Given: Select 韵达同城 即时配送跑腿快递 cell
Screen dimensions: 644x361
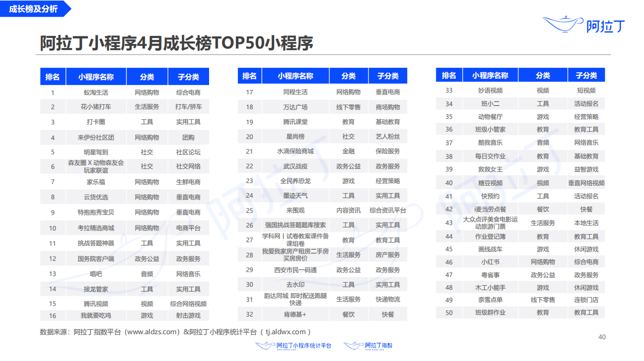Looking at the screenshot, I should coord(295,299).
